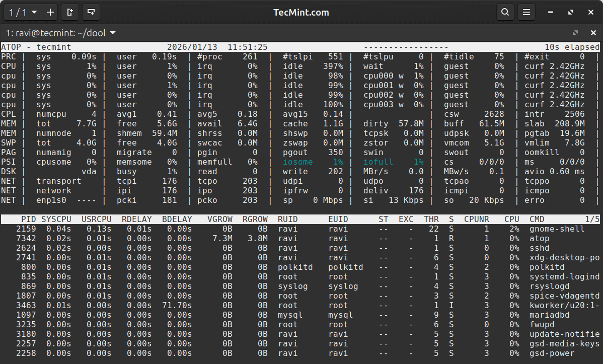
Task: Select the add-terminal-right icon in the header bar
Action: [x=70, y=12]
